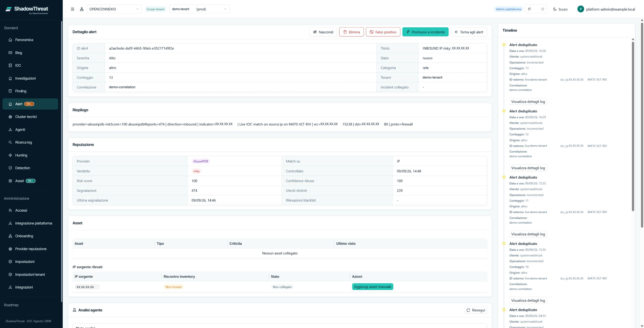
Task: Click the Timeline panel scrollbar
Action: 633,126
